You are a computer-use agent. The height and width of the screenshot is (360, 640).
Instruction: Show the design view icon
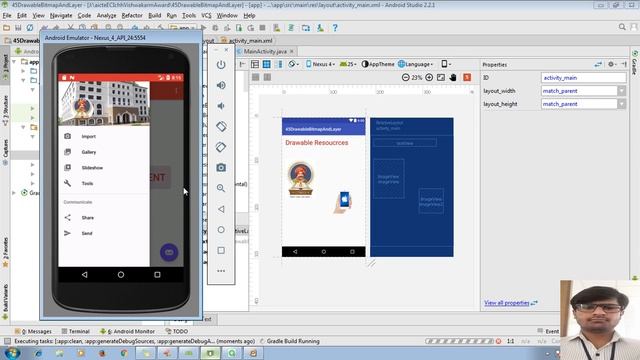point(255,64)
